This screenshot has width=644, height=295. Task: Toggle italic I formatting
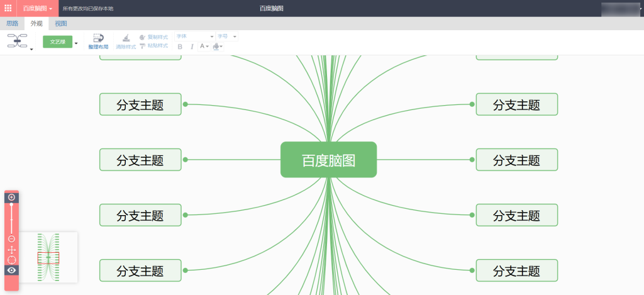192,47
